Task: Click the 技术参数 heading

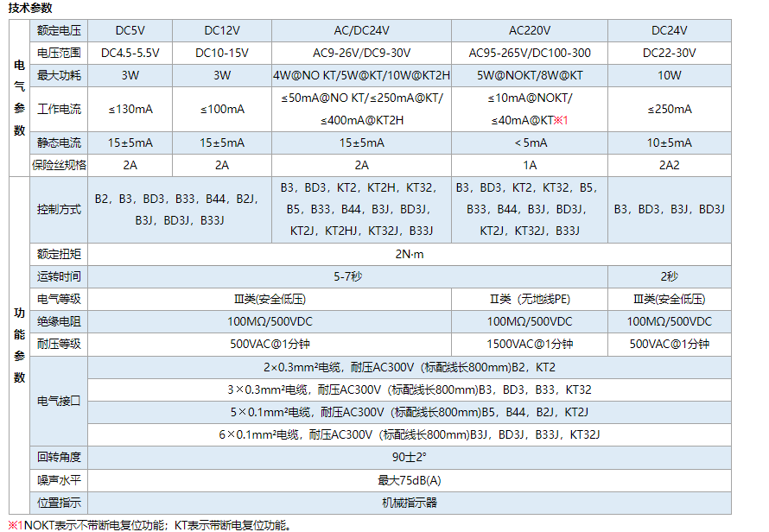Action: click(x=30, y=8)
